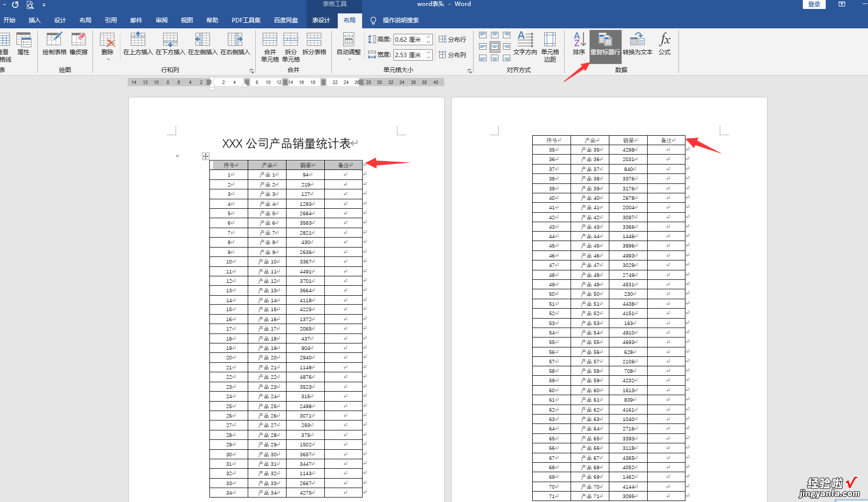Align cell text bottom center

click(495, 58)
